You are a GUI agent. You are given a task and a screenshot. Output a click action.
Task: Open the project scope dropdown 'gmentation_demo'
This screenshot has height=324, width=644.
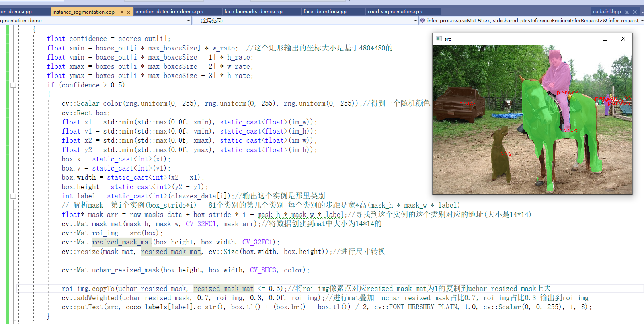click(x=96, y=20)
